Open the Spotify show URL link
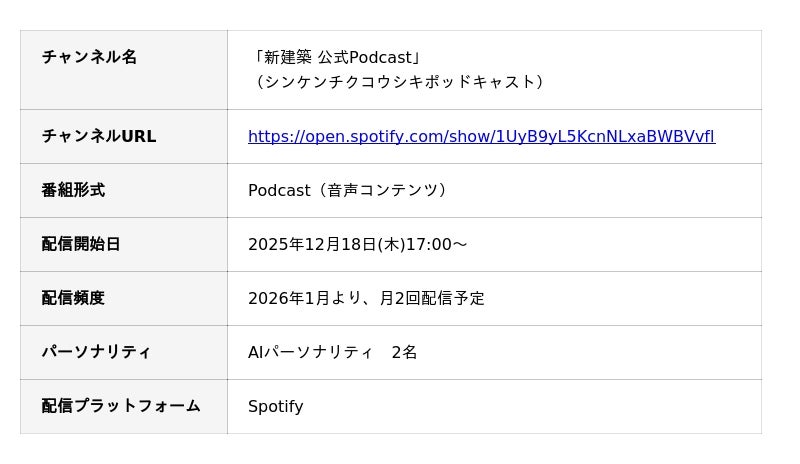Image resolution: width=800 pixels, height=464 pixels. coord(481,137)
